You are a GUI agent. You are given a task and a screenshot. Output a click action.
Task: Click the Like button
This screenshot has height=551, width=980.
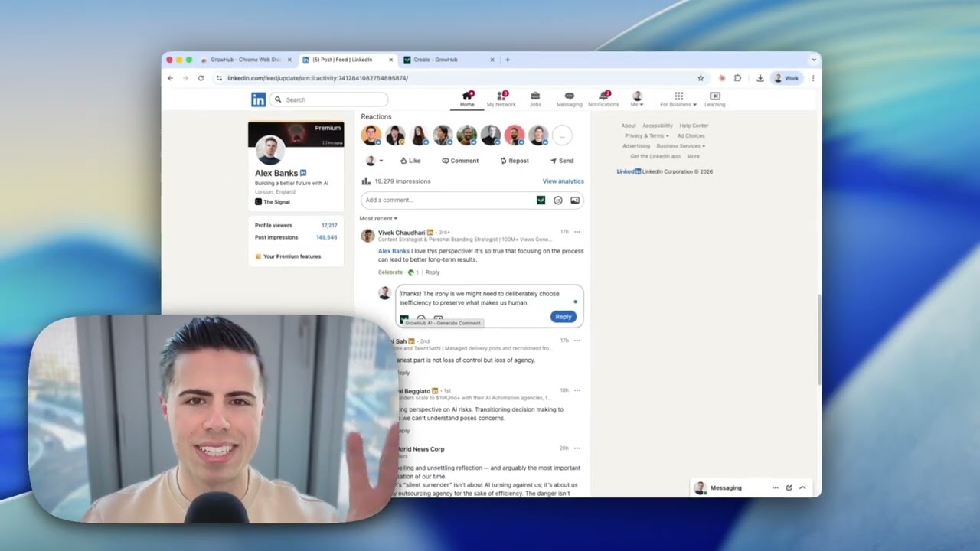(410, 161)
